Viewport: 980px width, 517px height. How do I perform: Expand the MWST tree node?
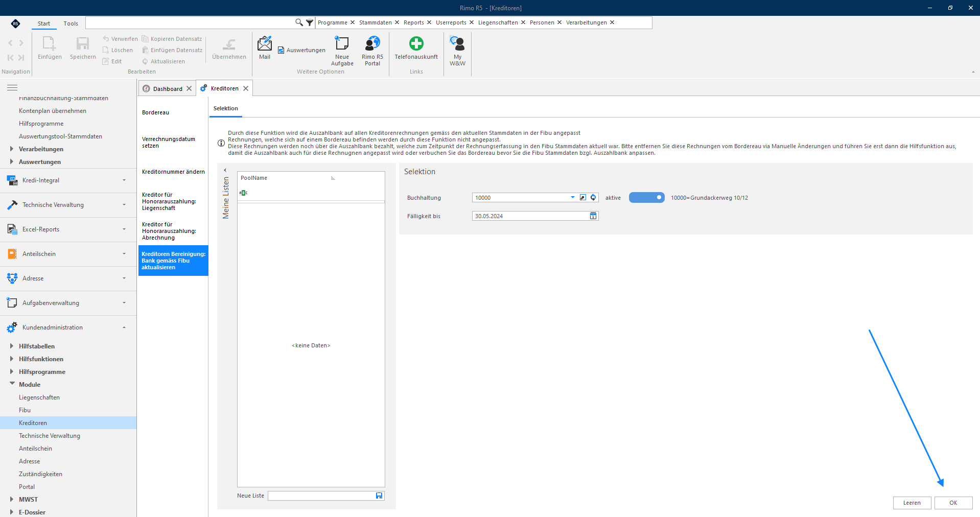(12, 500)
